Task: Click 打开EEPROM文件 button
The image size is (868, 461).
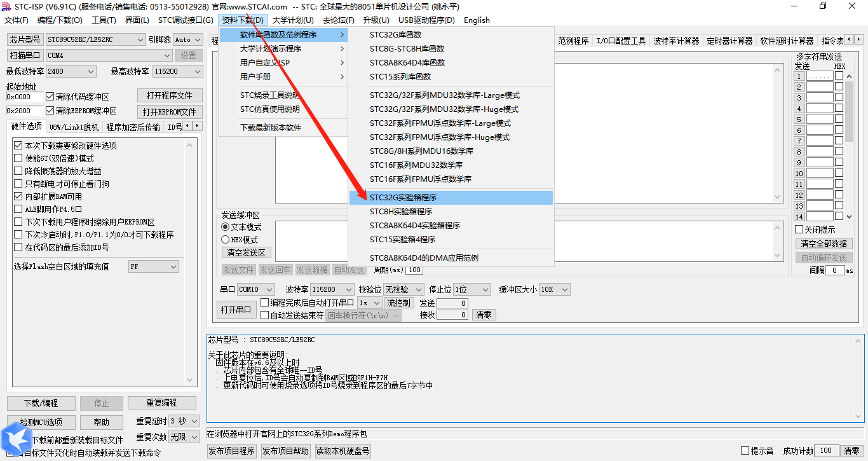Action: coord(170,112)
